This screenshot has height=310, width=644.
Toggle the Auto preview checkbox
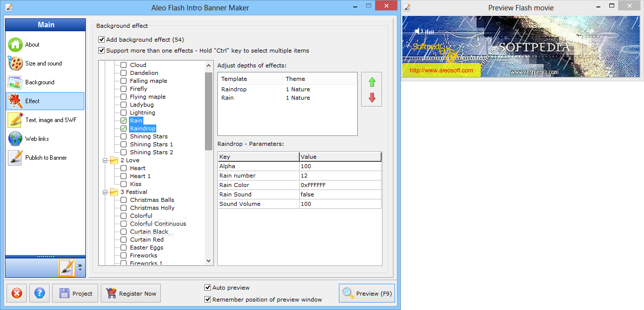(208, 288)
